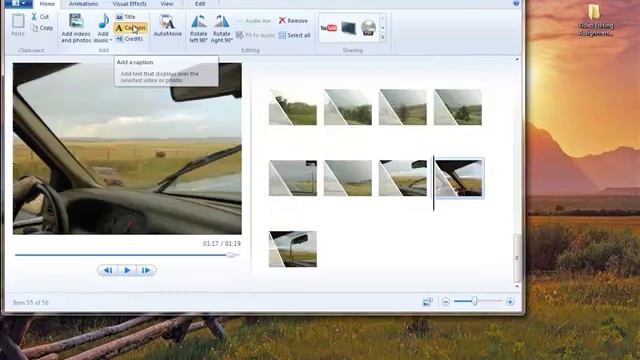The height and width of the screenshot is (360, 640).
Task: Step to previous frame in preview
Action: (x=108, y=270)
